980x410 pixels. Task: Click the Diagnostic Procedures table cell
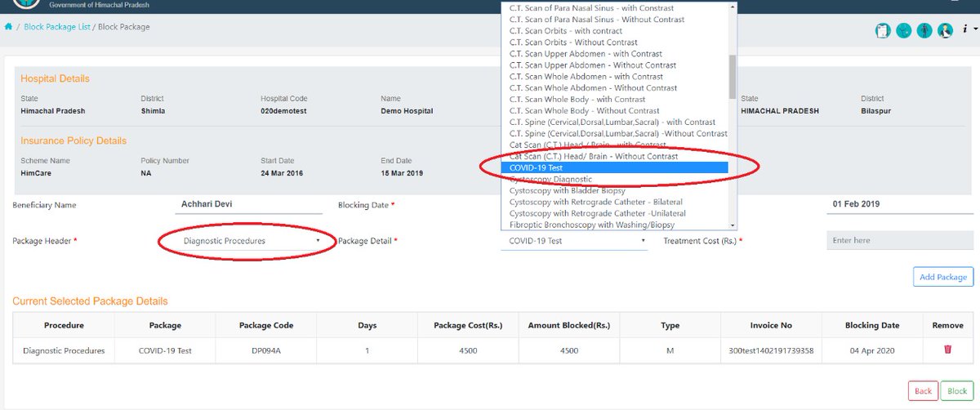(64, 350)
